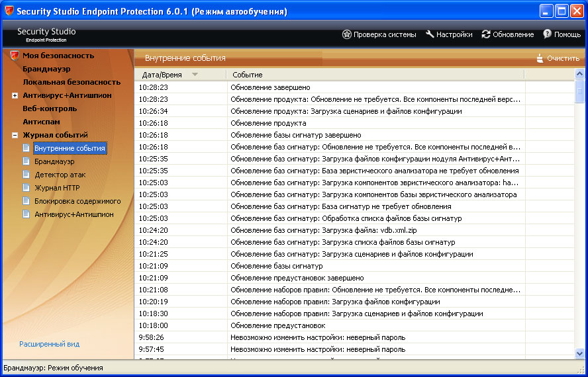Select the 10:21:09 Обновление базы сигнатур row
The width and height of the screenshot is (588, 377).
click(x=354, y=266)
